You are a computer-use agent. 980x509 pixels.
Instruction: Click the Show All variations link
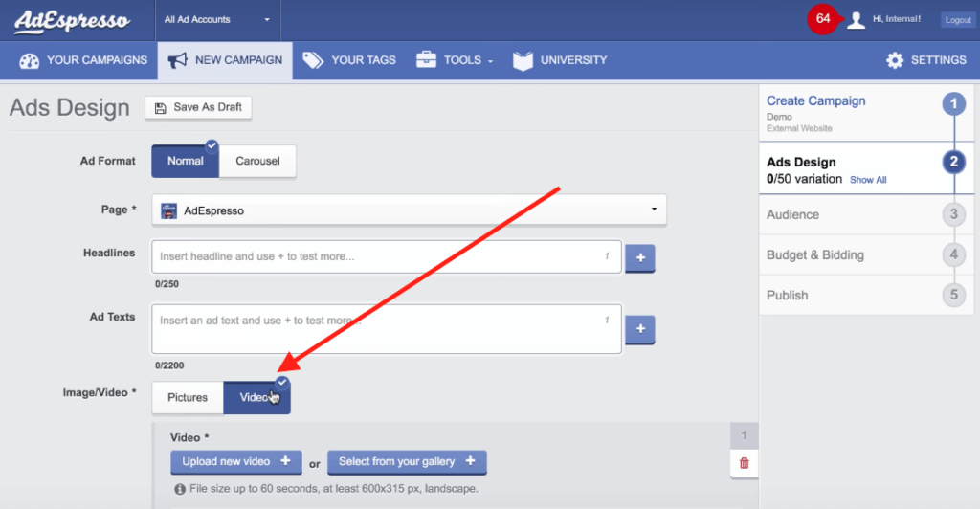tap(868, 180)
